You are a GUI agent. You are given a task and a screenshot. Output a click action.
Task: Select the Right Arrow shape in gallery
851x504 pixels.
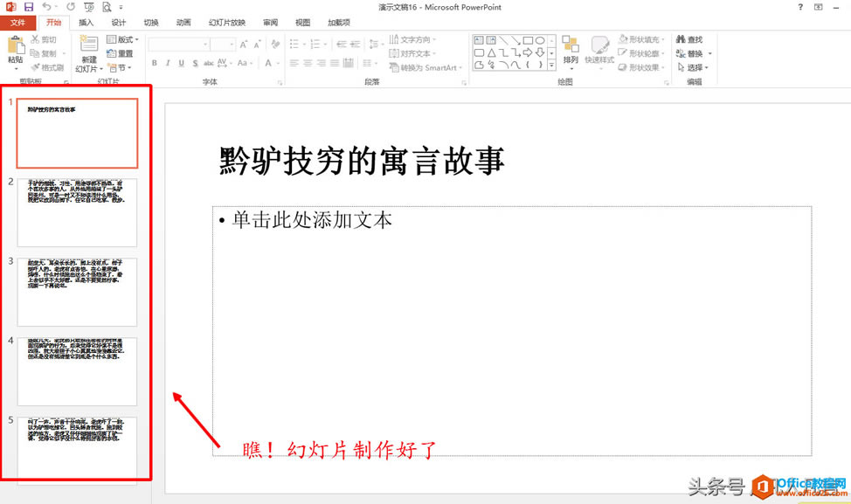[x=528, y=52]
